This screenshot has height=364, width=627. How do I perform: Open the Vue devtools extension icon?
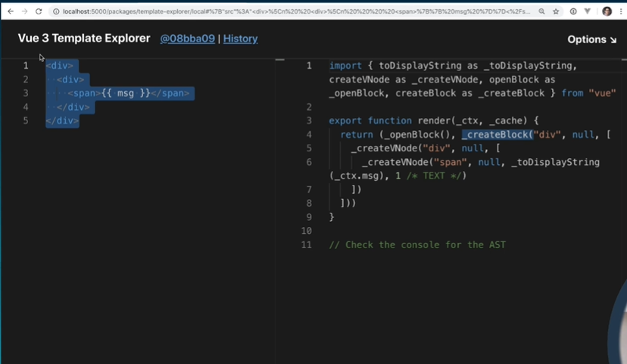tap(588, 11)
